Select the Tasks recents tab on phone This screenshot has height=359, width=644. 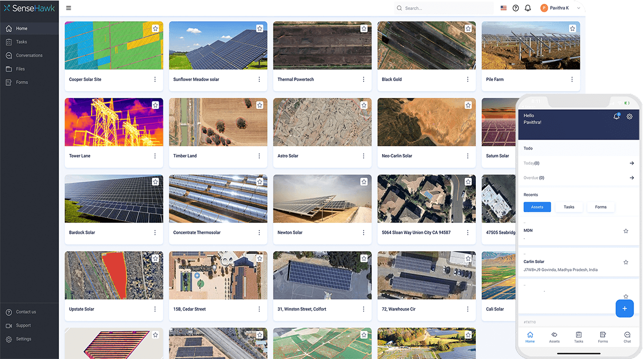click(x=569, y=207)
